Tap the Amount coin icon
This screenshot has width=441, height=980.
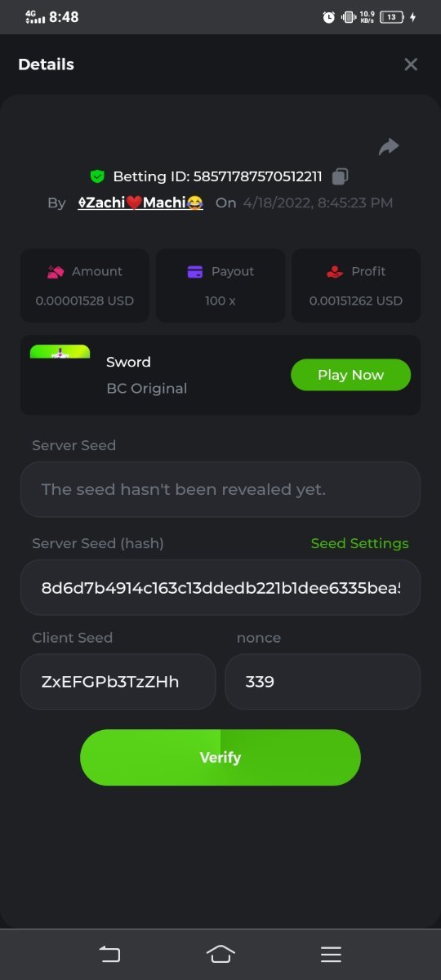coord(56,272)
